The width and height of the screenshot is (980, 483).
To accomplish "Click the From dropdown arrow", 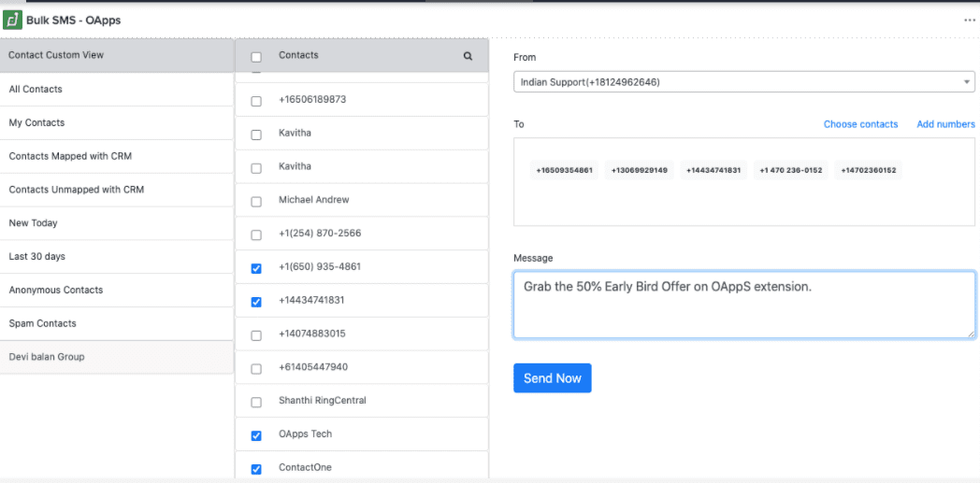I will (966, 82).
